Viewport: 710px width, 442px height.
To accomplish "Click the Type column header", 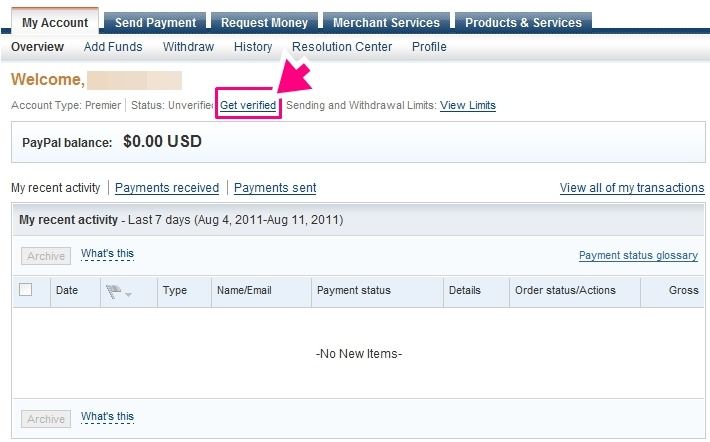I will tap(175, 290).
